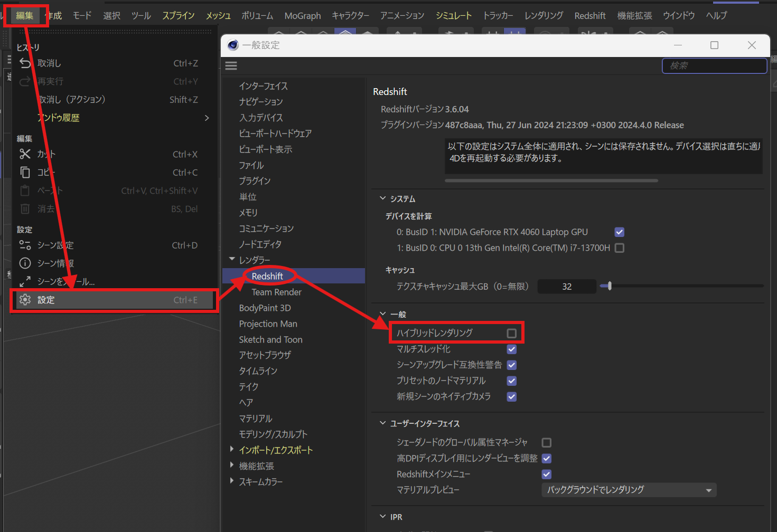Toggle プリセットのノードマテリアル checkbox
This screenshot has height=532, width=777.
[511, 381]
